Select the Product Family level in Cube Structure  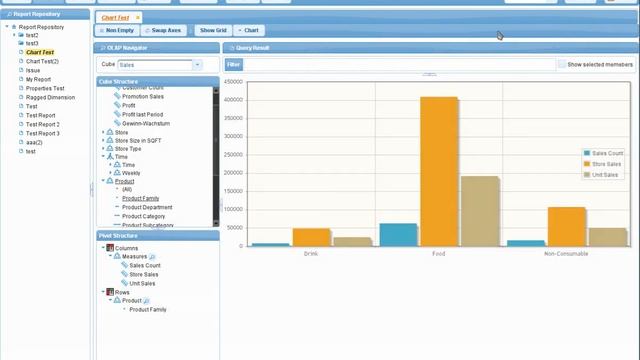point(140,198)
